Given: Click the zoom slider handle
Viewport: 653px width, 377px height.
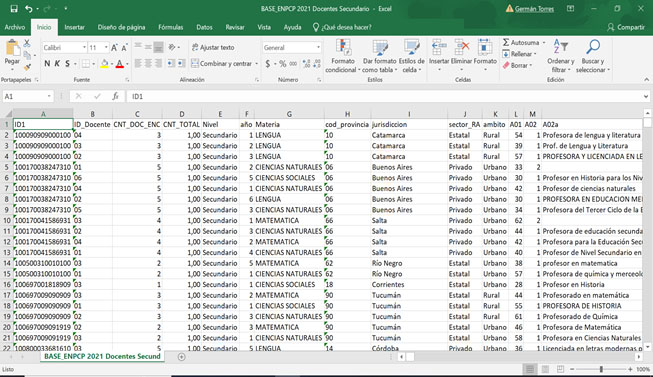Looking at the screenshot, I should click(x=601, y=369).
